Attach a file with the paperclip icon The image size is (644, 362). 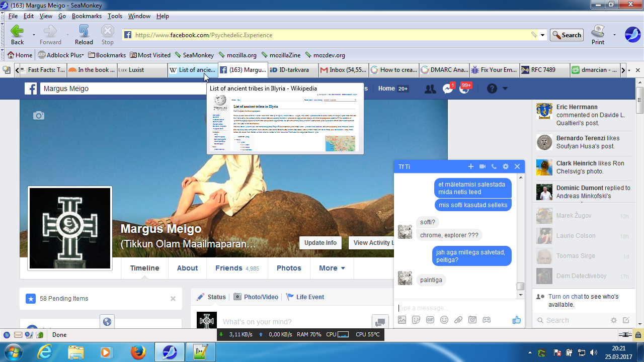(x=458, y=320)
